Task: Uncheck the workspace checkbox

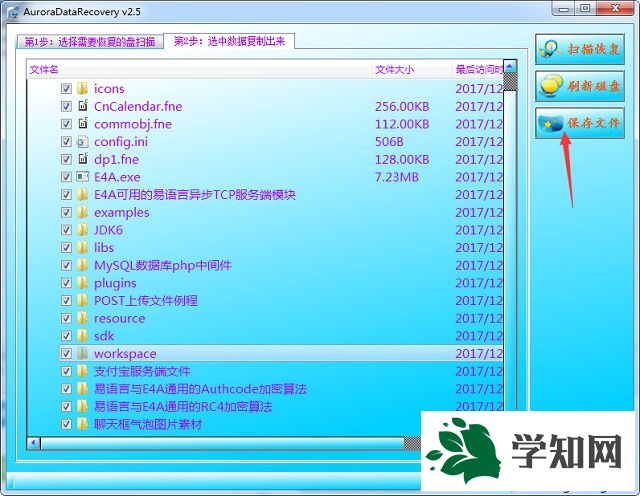Action: pyautogui.click(x=66, y=354)
